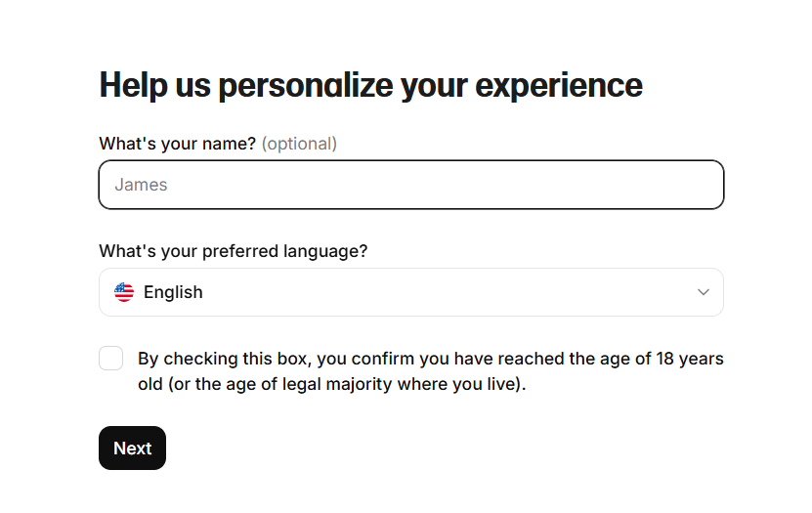The height and width of the screenshot is (513, 812).
Task: Click "18 years" in the confirmation sentence
Action: tap(690, 359)
